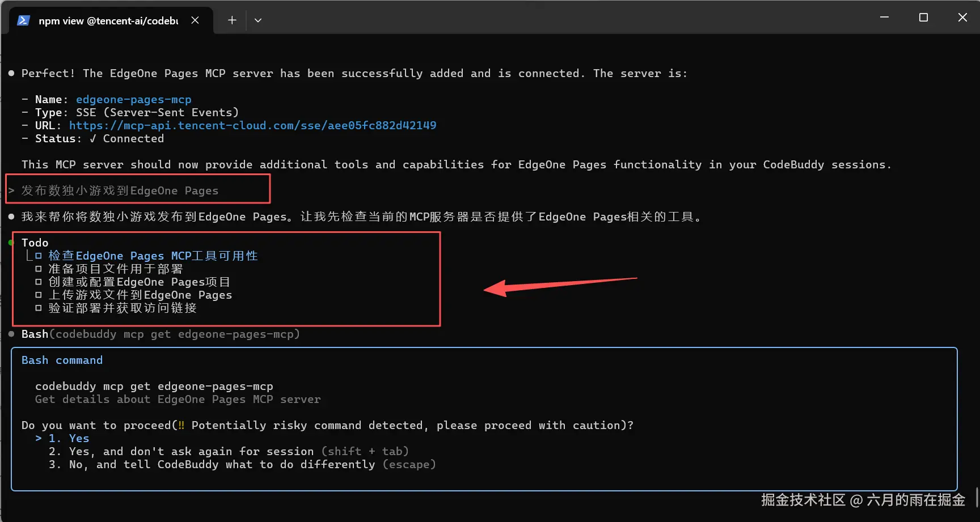The width and height of the screenshot is (980, 522).
Task: Click the prompt line 发布数独小游戏到EdgeOne Pages
Action: point(120,190)
